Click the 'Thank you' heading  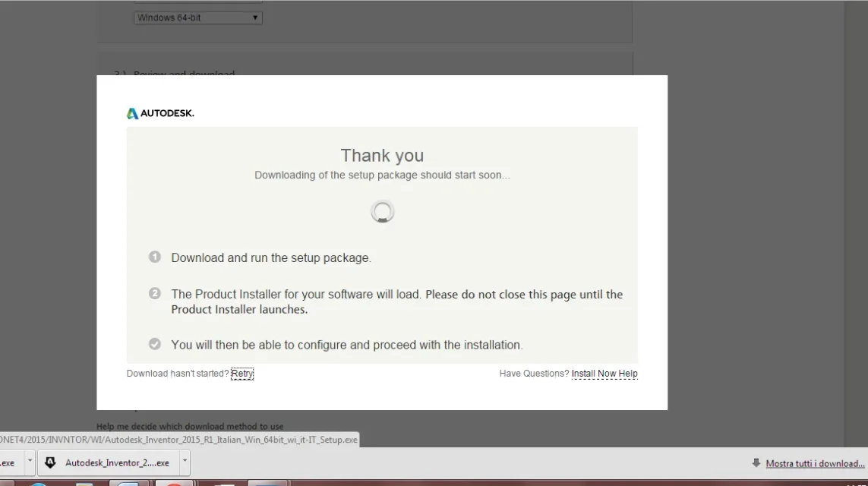[382, 156]
